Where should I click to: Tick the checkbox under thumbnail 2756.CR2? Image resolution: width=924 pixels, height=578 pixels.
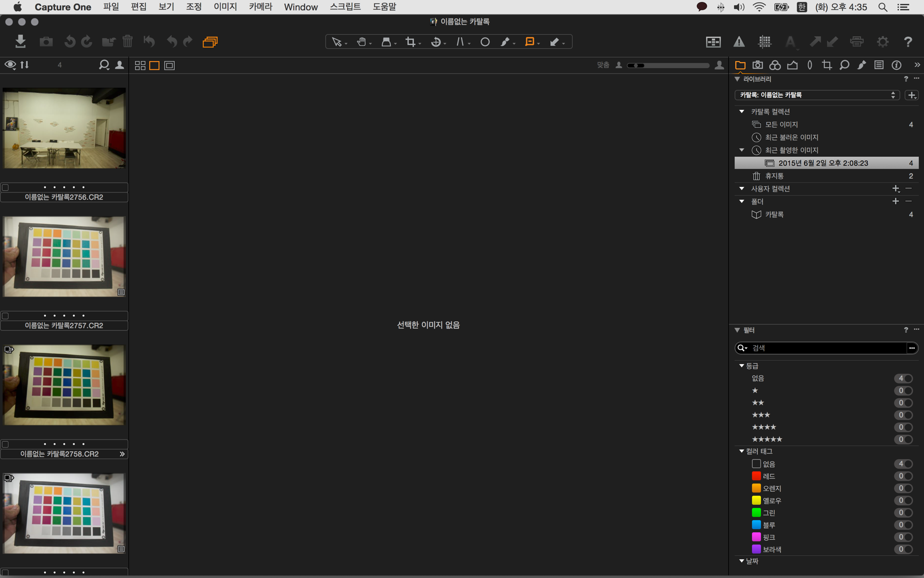(x=5, y=187)
